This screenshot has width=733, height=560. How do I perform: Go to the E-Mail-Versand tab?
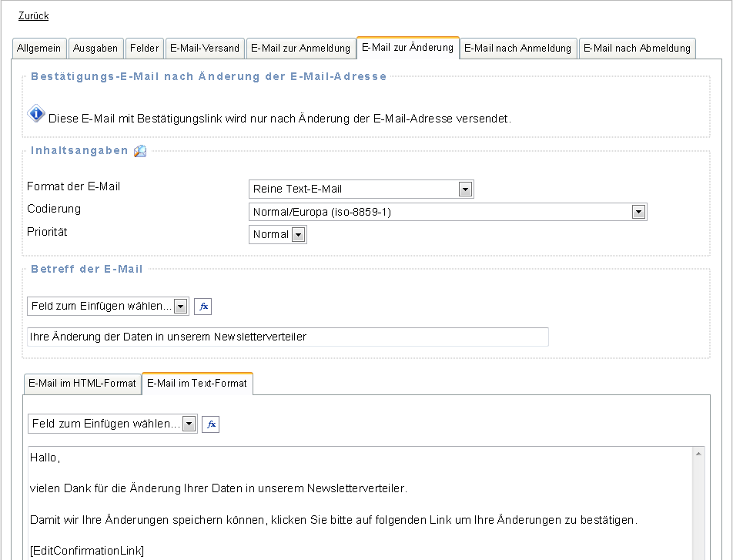[206, 49]
